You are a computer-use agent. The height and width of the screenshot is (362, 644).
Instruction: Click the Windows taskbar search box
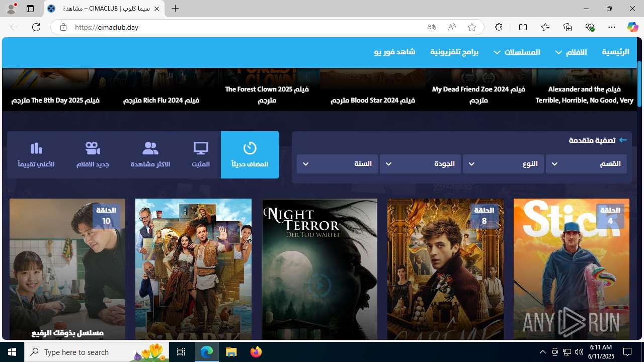pos(97,352)
